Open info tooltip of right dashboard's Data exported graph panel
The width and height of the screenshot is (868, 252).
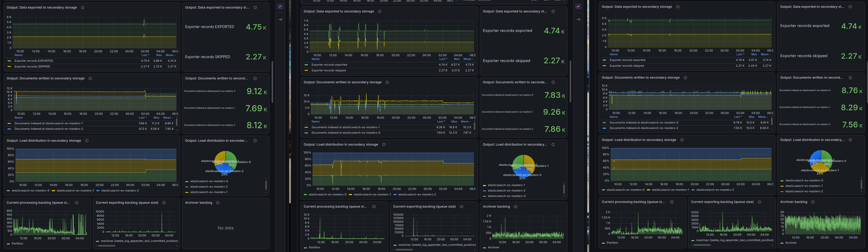678,7
